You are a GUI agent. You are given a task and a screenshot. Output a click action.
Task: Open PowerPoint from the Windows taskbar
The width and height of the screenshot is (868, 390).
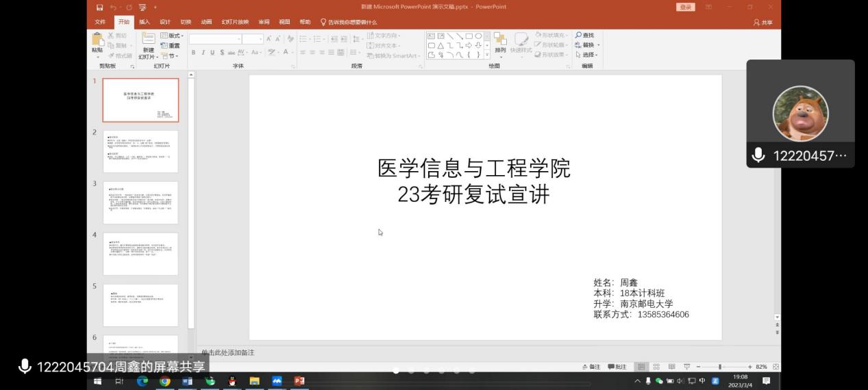[299, 381]
